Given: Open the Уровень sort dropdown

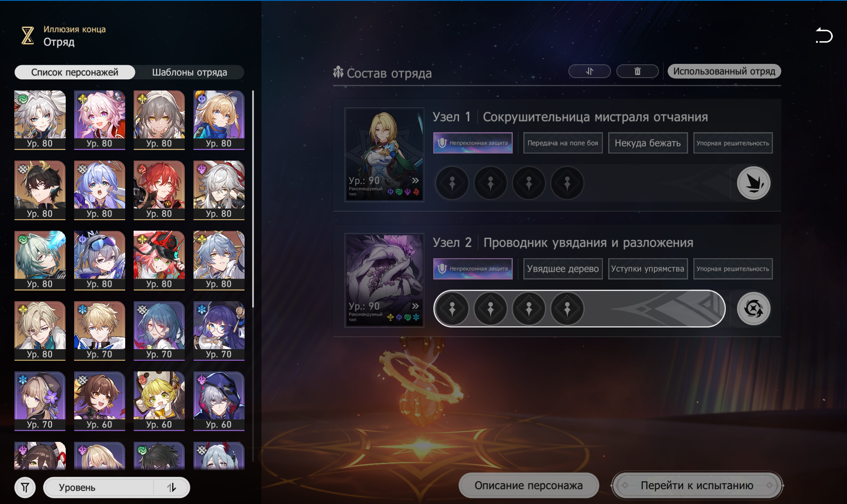Looking at the screenshot, I should click(x=99, y=488).
